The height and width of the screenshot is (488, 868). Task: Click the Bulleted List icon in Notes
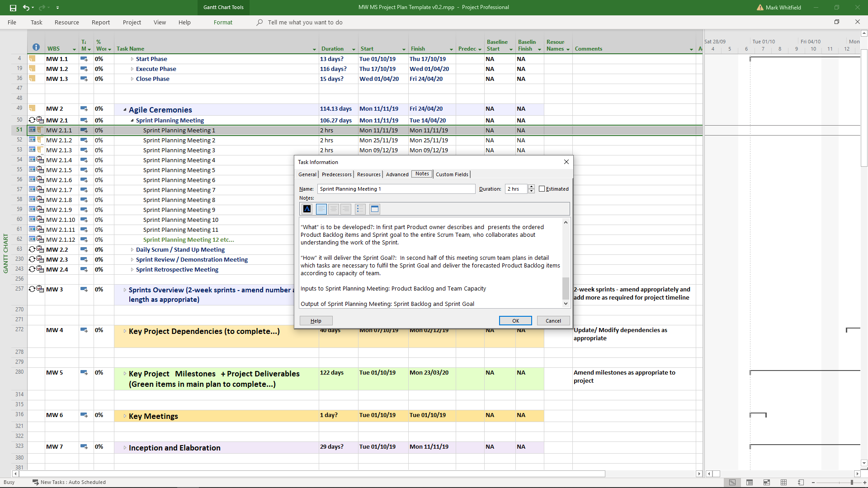tap(360, 209)
